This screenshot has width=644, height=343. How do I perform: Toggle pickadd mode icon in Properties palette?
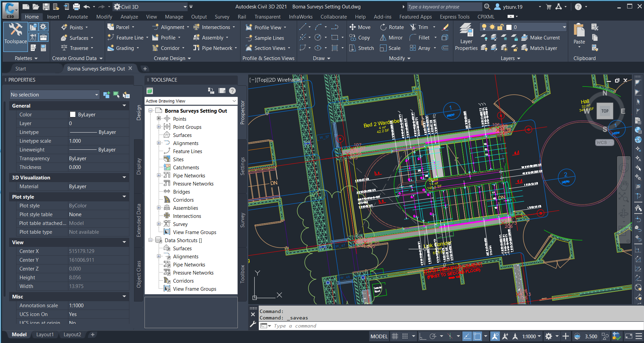106,95
